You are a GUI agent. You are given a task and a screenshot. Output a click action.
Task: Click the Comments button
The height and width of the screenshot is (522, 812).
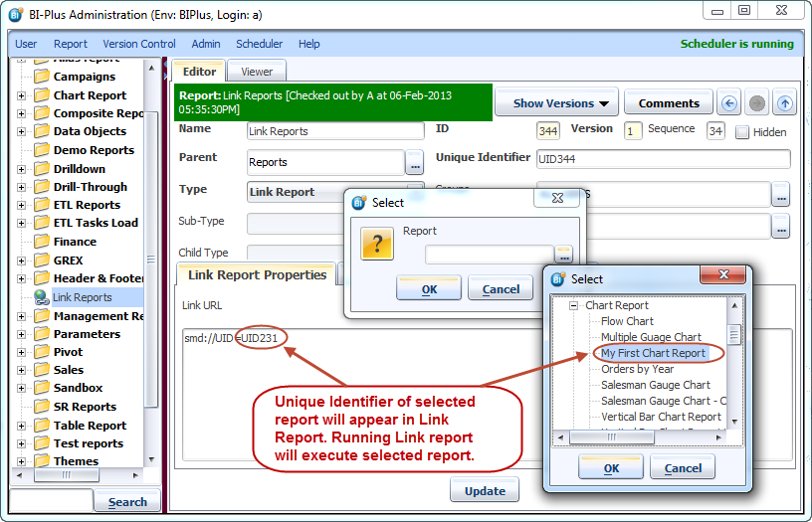click(669, 102)
